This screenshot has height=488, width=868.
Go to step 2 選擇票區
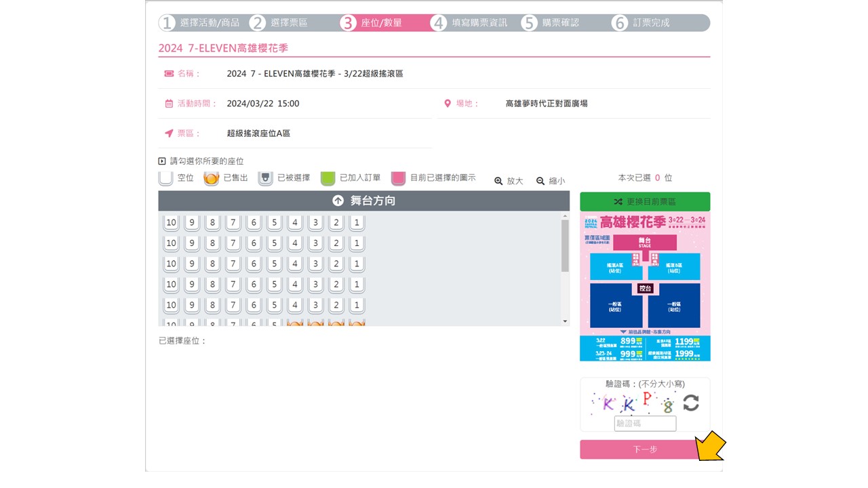click(x=278, y=23)
